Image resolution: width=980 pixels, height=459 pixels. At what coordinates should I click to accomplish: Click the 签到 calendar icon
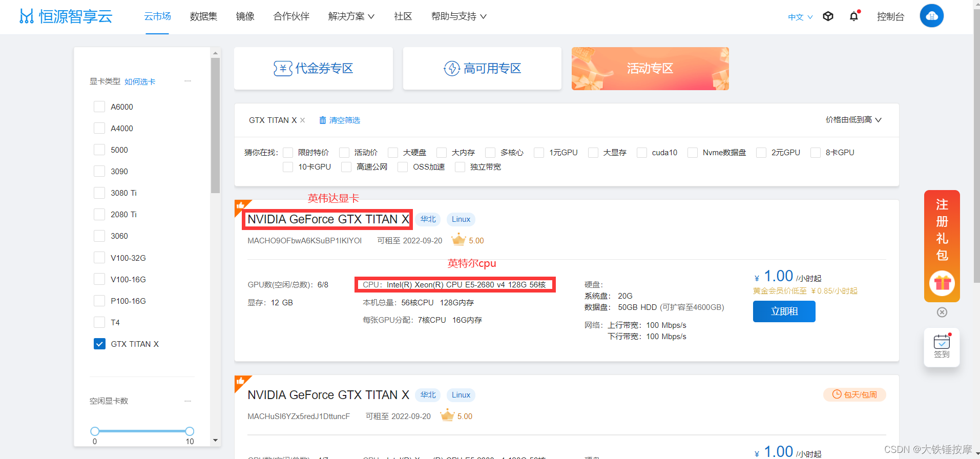[x=942, y=342]
